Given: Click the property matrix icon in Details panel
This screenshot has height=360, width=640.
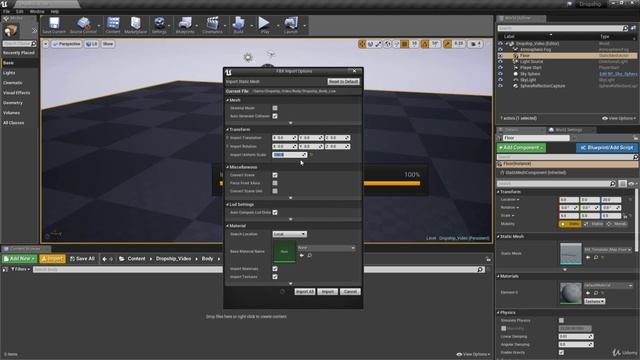Looking at the screenshot, I should tap(622, 184).
